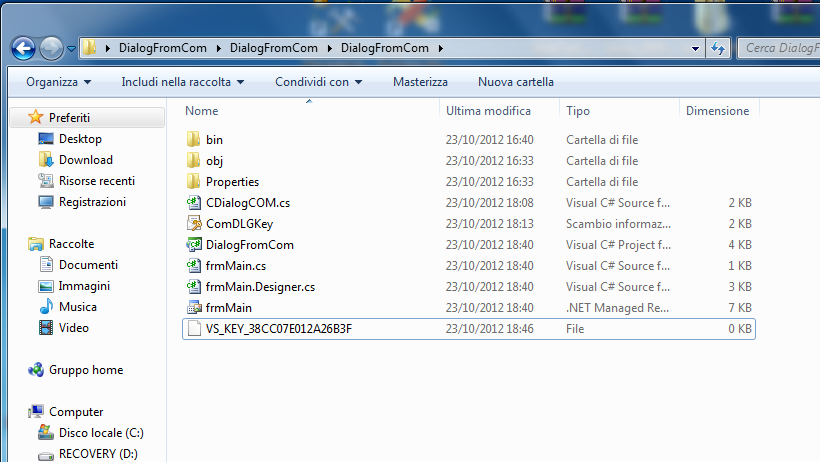Select the Properties folder icon
820x462 pixels.
(x=193, y=181)
